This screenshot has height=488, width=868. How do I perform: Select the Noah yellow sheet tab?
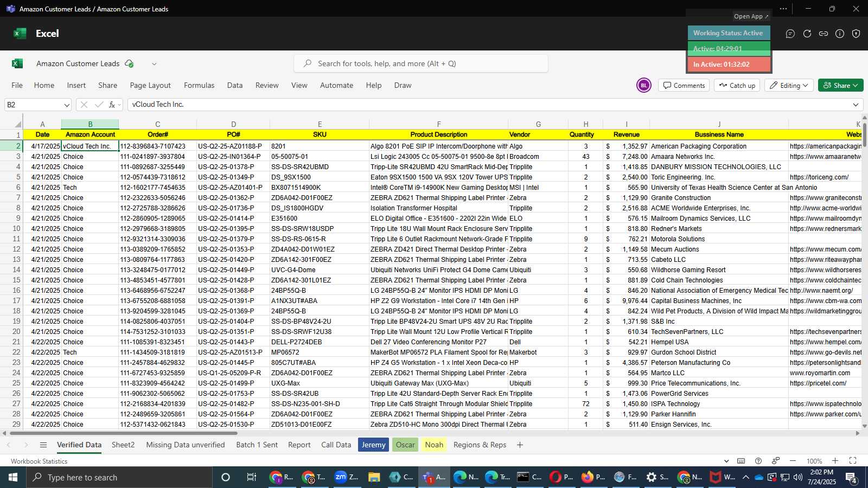tap(434, 445)
